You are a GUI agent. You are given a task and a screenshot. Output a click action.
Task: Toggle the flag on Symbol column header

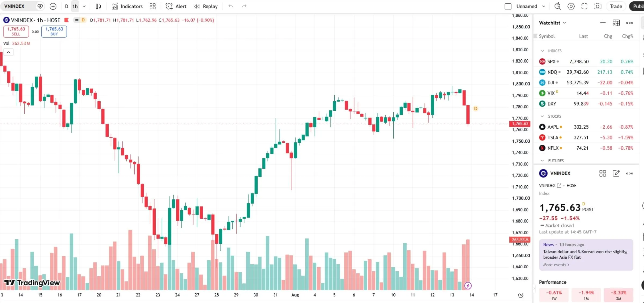pyautogui.click(x=536, y=36)
